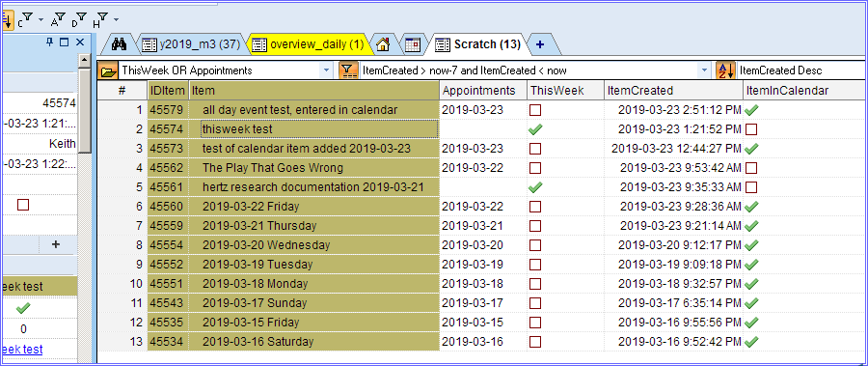Click the green checkmark in left pane
Viewport: 868px width, 366px height.
(x=23, y=308)
